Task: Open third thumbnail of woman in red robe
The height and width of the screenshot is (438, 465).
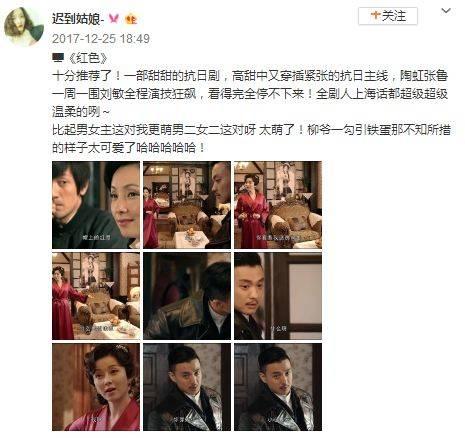Action: (278, 205)
